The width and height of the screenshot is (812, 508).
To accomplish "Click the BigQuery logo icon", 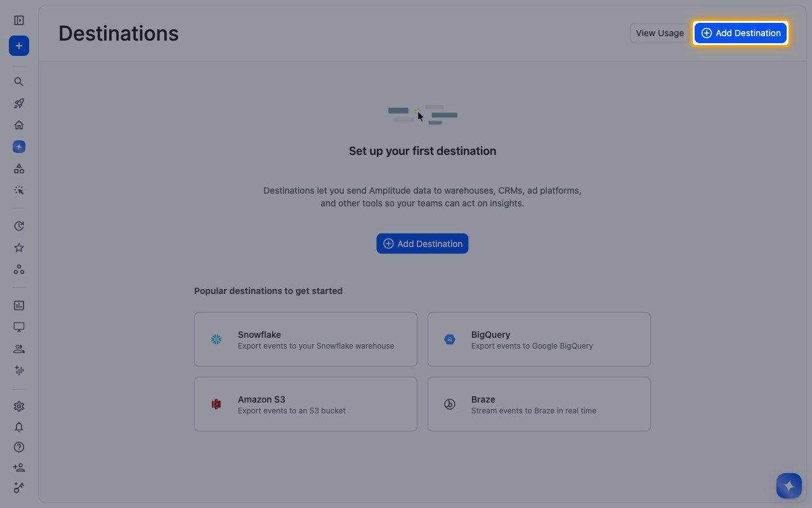I will pos(450,340).
